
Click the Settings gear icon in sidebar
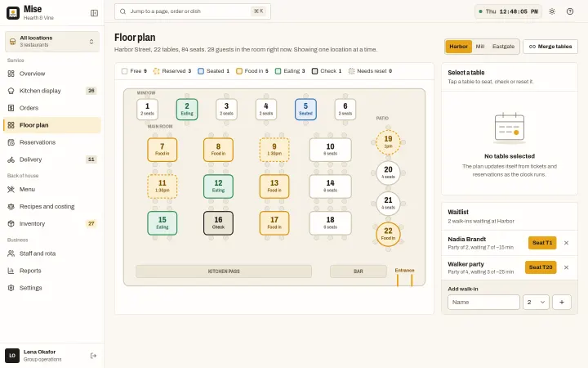(x=11, y=288)
